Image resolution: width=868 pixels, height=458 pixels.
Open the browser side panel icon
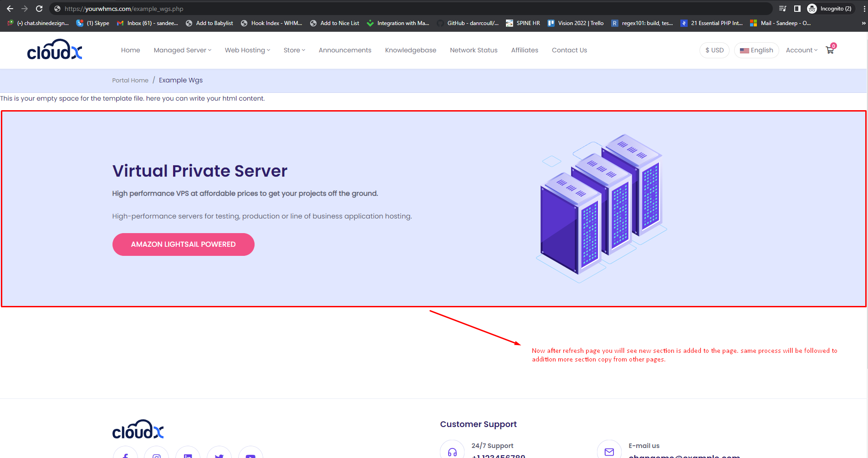(797, 9)
